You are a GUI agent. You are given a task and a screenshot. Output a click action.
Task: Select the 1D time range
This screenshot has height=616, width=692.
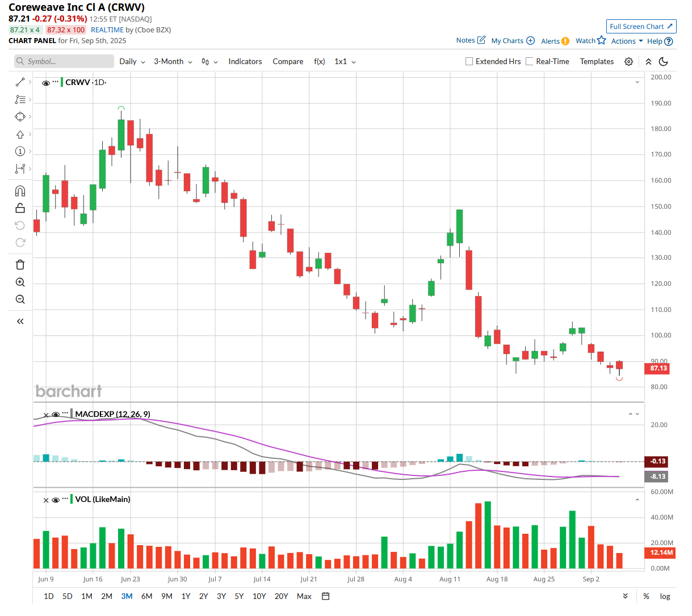49,596
